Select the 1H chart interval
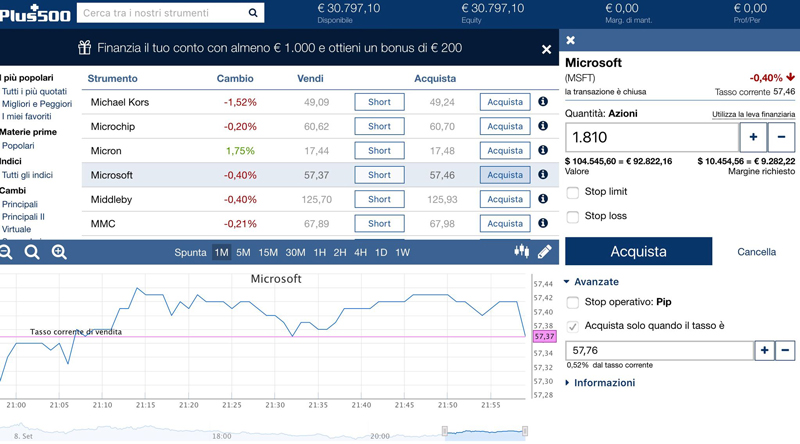The image size is (800, 444). [320, 252]
